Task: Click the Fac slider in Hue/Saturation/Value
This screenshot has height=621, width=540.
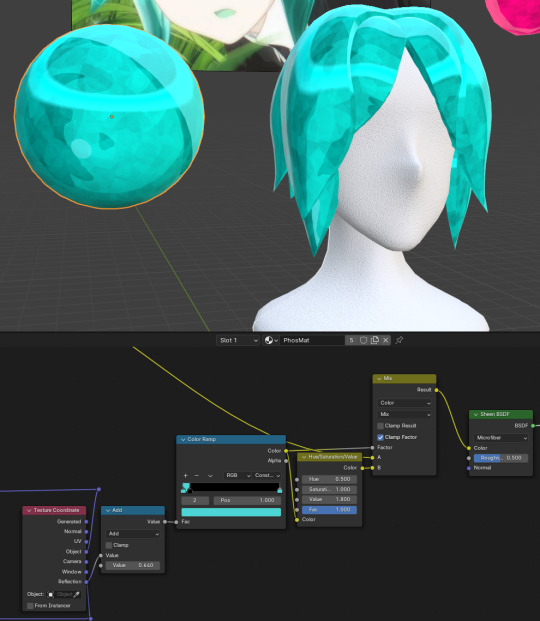Action: (x=329, y=510)
